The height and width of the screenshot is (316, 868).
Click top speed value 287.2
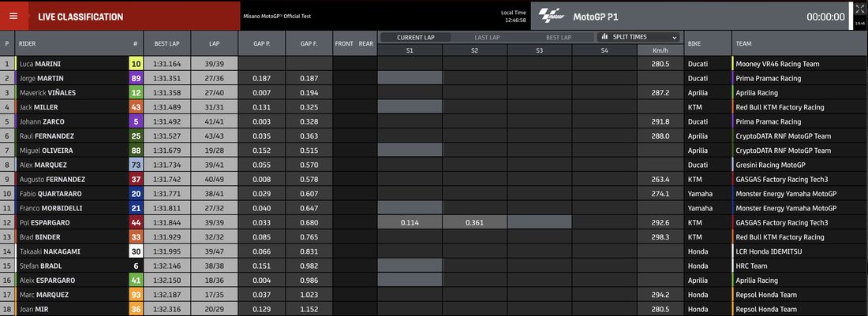point(660,93)
